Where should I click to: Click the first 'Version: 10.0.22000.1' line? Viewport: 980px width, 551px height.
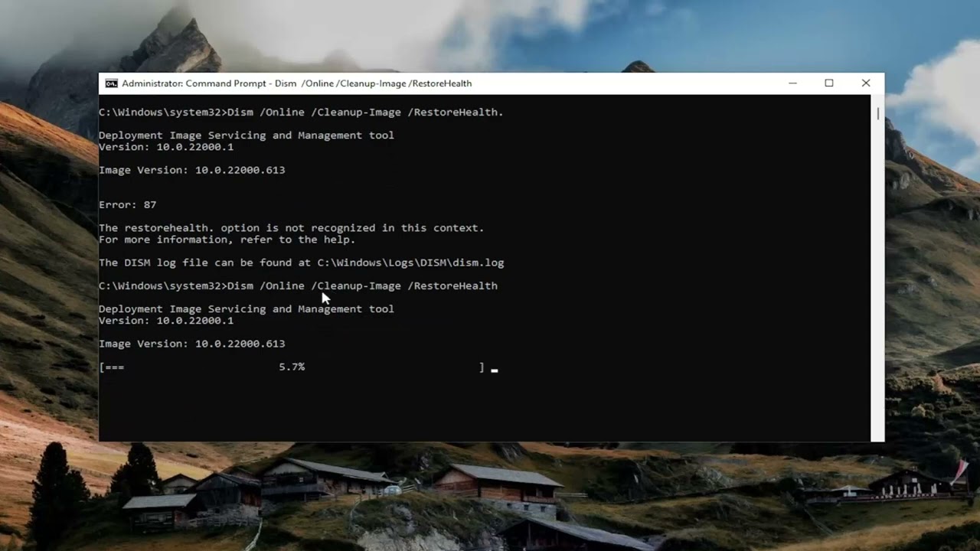(x=166, y=147)
